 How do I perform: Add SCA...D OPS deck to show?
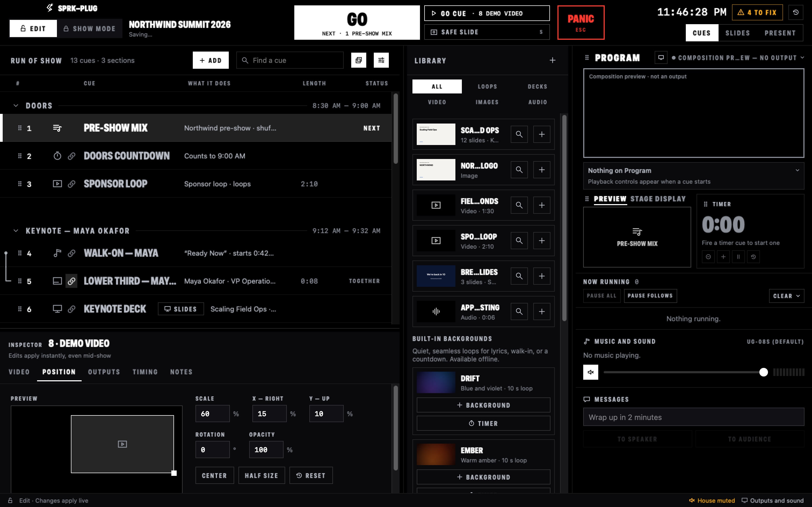click(542, 134)
